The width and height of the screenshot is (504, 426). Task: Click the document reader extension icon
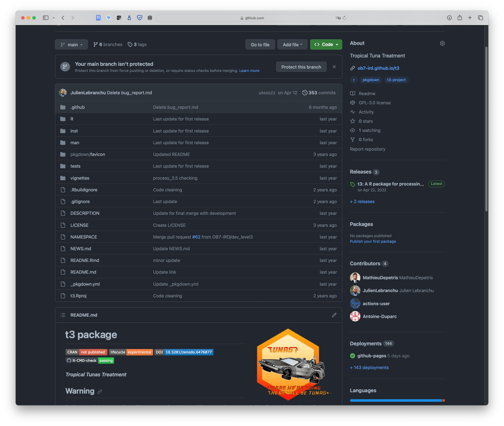(x=98, y=18)
